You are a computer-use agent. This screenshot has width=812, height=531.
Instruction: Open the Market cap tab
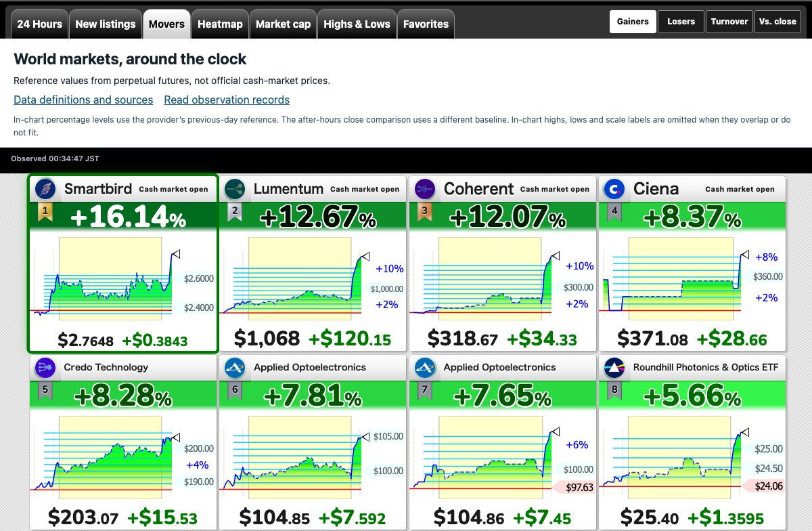pyautogui.click(x=283, y=24)
